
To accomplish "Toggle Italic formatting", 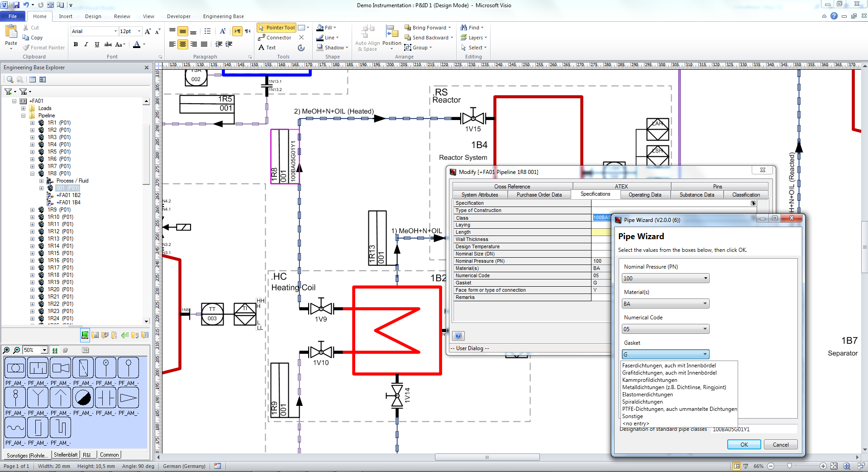I will [86, 44].
